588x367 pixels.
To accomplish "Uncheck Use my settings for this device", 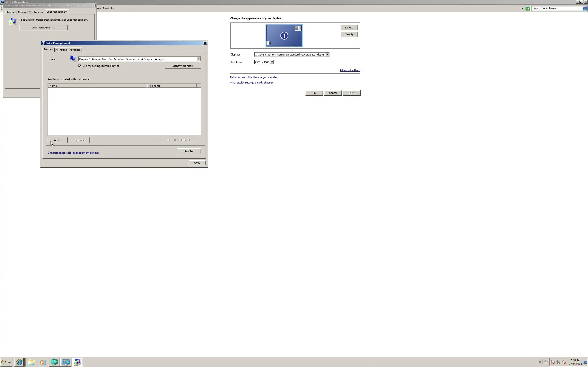I will (x=80, y=66).
